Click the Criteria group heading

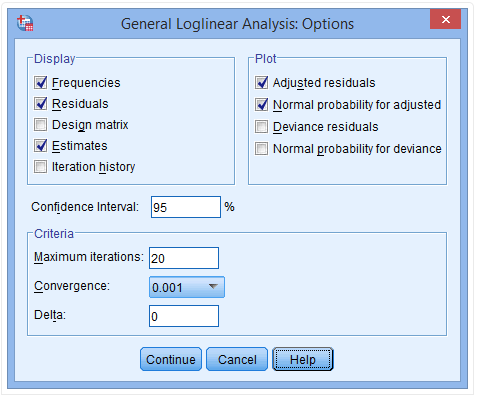point(54,234)
